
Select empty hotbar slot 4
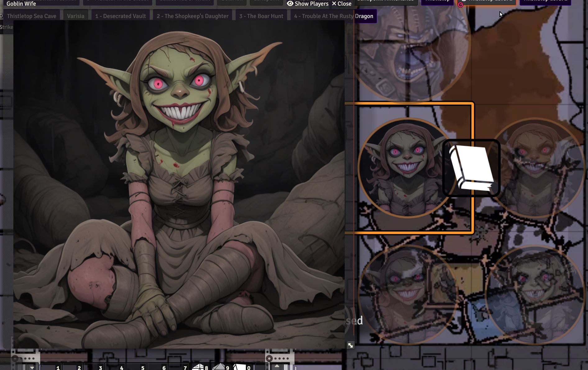tap(115, 367)
